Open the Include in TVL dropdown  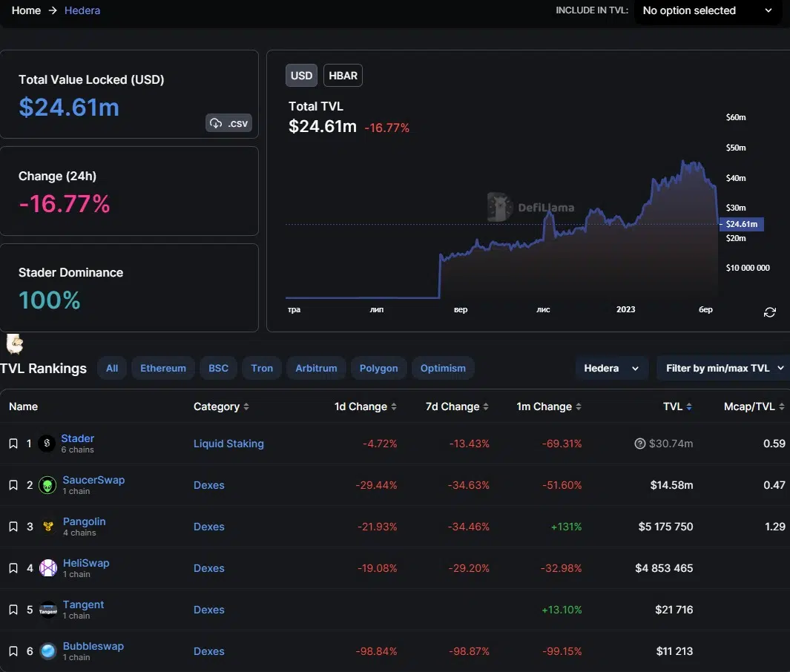point(708,10)
